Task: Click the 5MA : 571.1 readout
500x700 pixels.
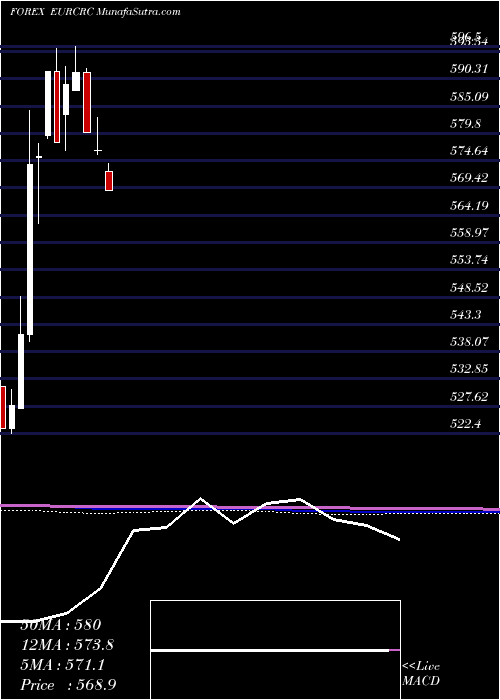Action: click(x=62, y=665)
